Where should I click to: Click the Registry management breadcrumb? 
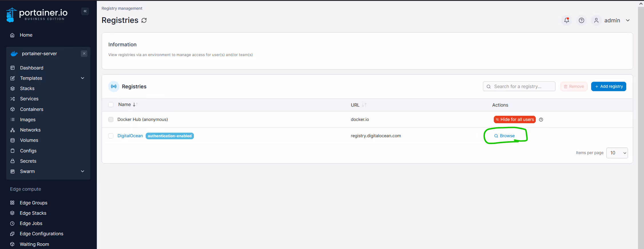pos(122,8)
